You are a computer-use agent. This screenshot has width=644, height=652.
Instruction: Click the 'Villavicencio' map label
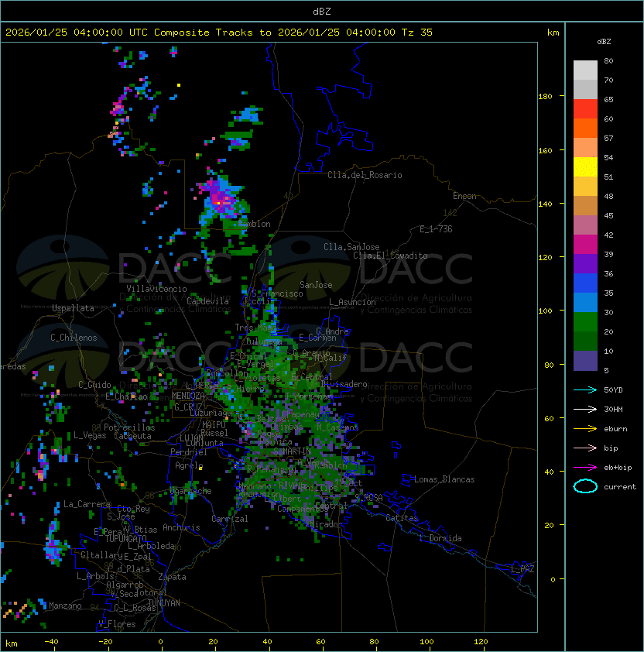(x=156, y=289)
